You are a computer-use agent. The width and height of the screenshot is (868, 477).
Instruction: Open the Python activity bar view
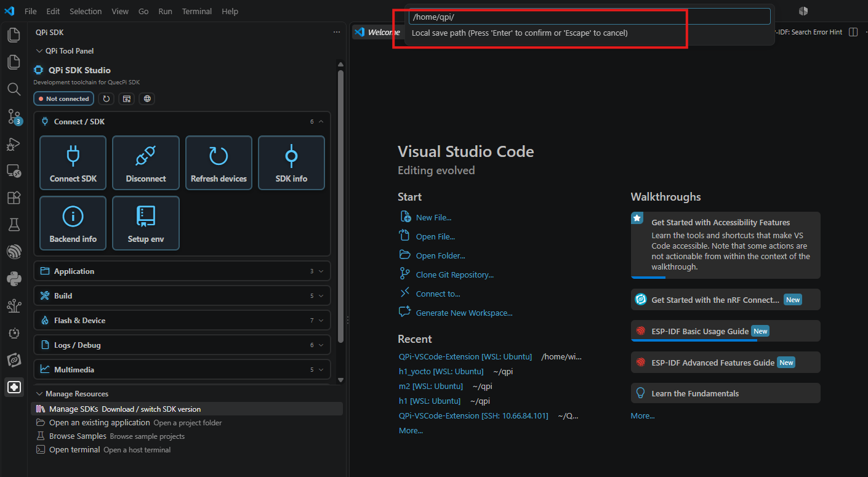click(x=14, y=279)
